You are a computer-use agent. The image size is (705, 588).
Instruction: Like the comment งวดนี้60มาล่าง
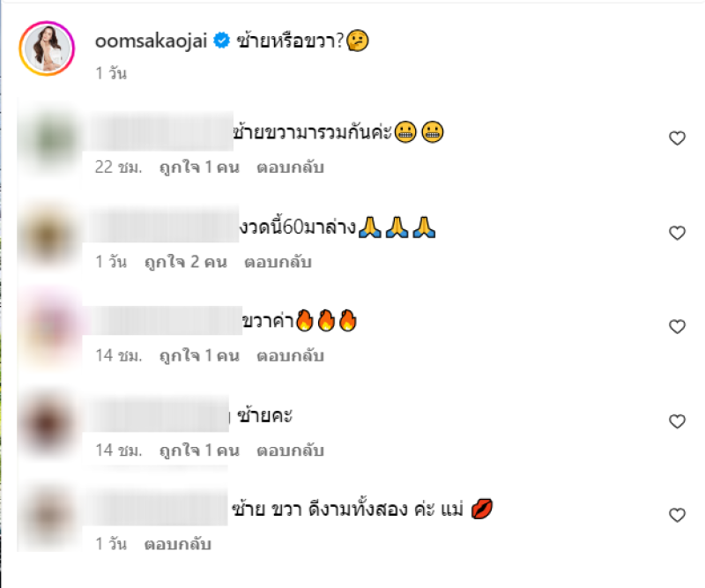pos(677,233)
